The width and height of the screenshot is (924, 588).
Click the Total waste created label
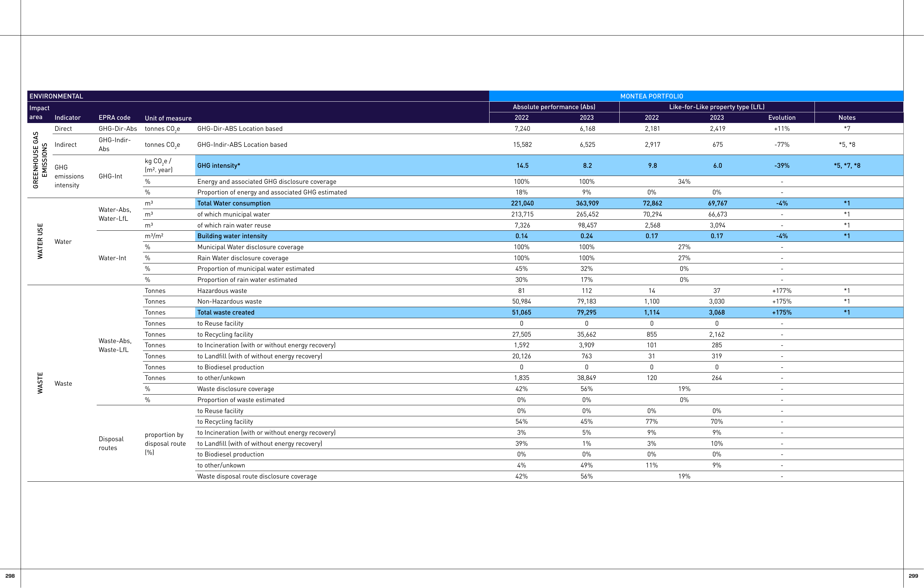pos(226,313)
